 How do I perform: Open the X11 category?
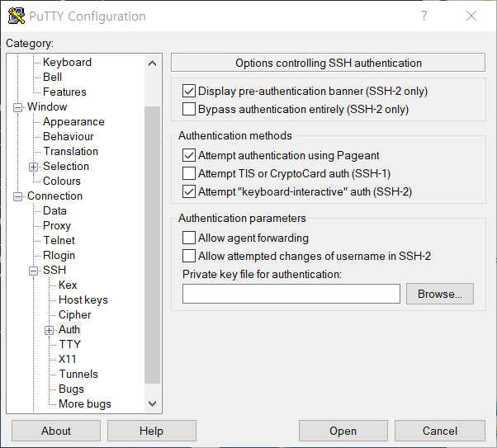[x=68, y=359]
